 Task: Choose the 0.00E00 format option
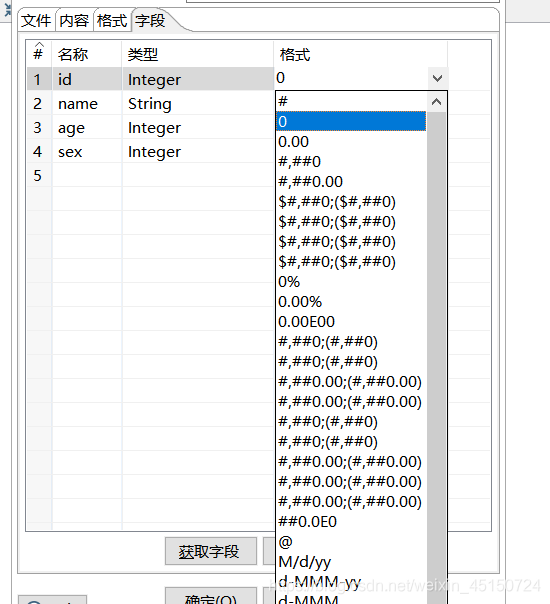click(x=351, y=322)
